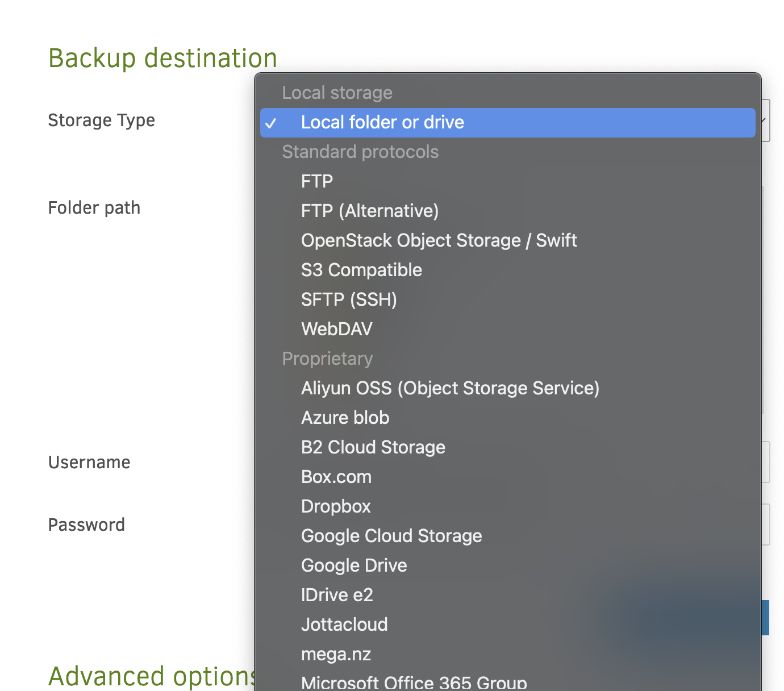Choose WebDAV storage type
Image resolution: width=784 pixels, height=691 pixels.
click(x=507, y=329)
